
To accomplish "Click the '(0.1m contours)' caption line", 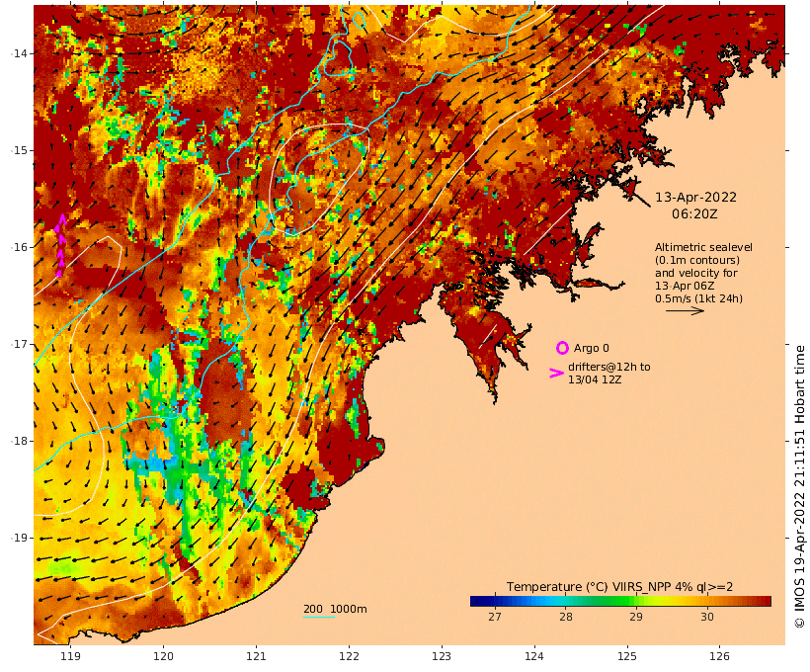I will click(x=697, y=260).
